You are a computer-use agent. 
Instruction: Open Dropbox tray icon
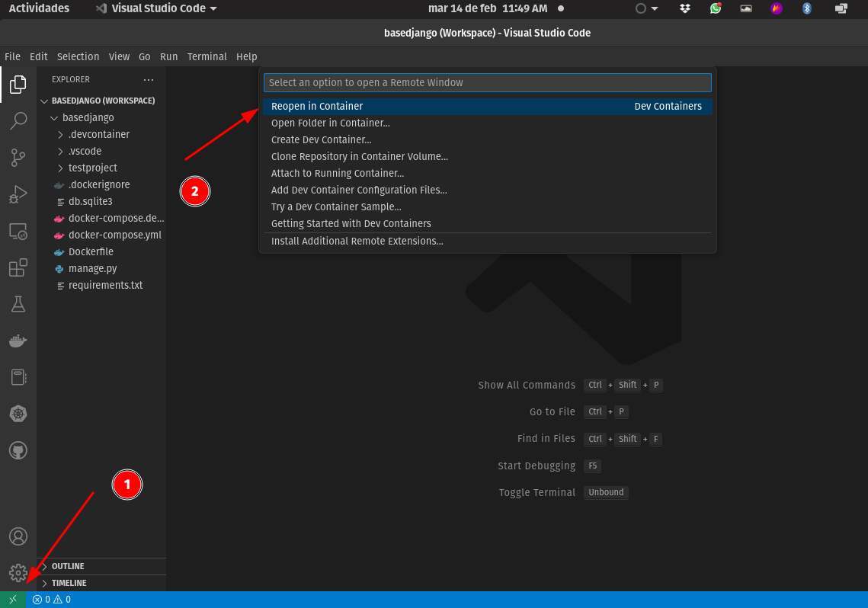point(685,8)
